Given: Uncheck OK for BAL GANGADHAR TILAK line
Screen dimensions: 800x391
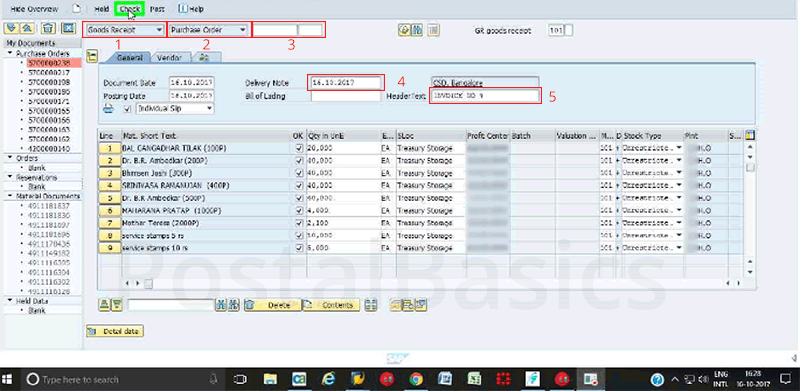Looking at the screenshot, I should click(x=299, y=148).
